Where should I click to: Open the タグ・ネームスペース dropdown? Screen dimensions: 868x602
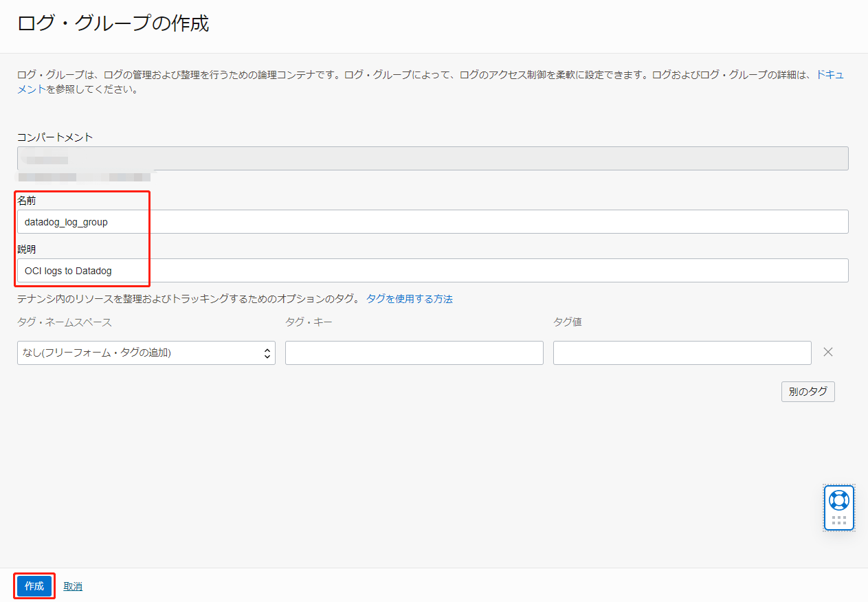pos(146,353)
